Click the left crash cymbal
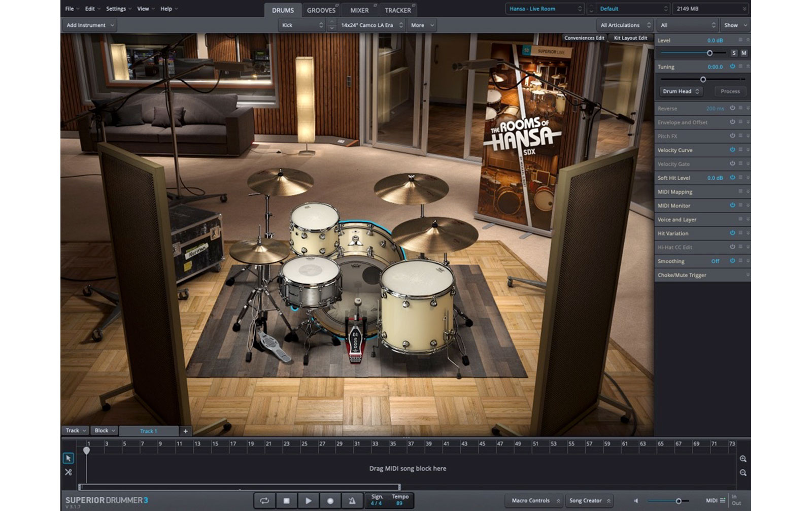Viewport: 812px width, 511px height. 280,182
